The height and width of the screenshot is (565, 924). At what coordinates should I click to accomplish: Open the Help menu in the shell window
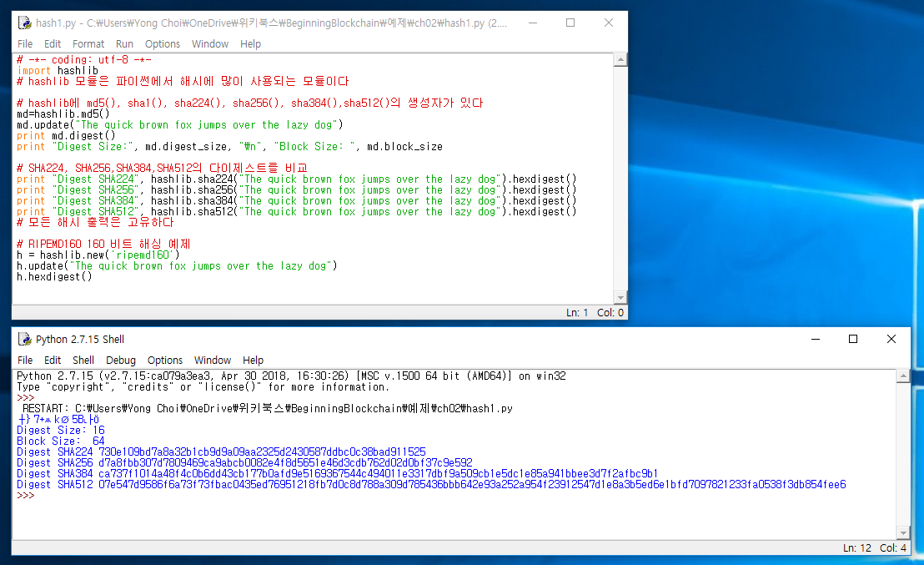(253, 360)
